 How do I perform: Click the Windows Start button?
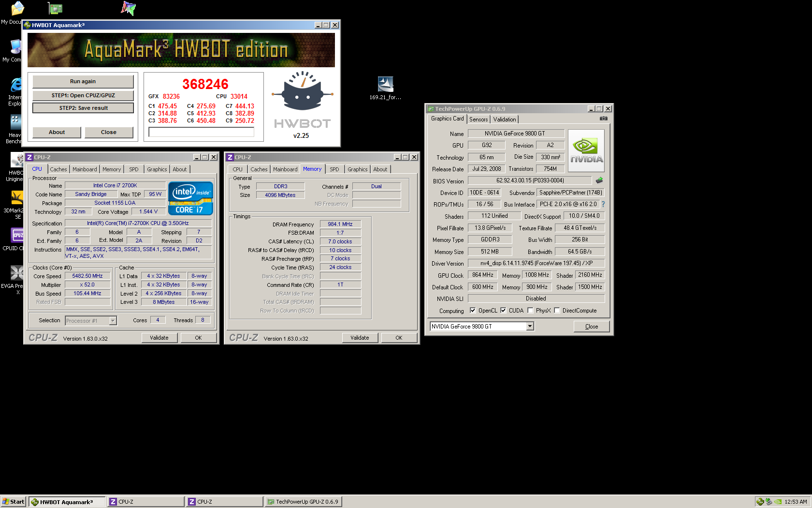click(x=14, y=502)
